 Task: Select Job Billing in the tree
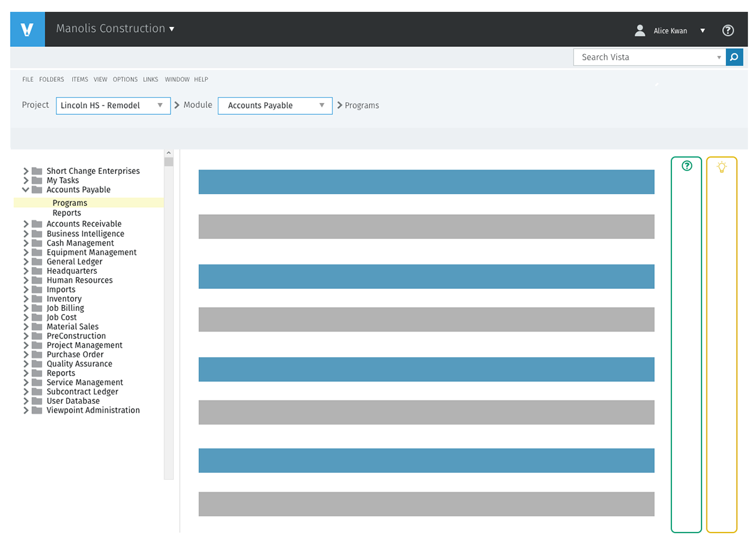click(65, 308)
